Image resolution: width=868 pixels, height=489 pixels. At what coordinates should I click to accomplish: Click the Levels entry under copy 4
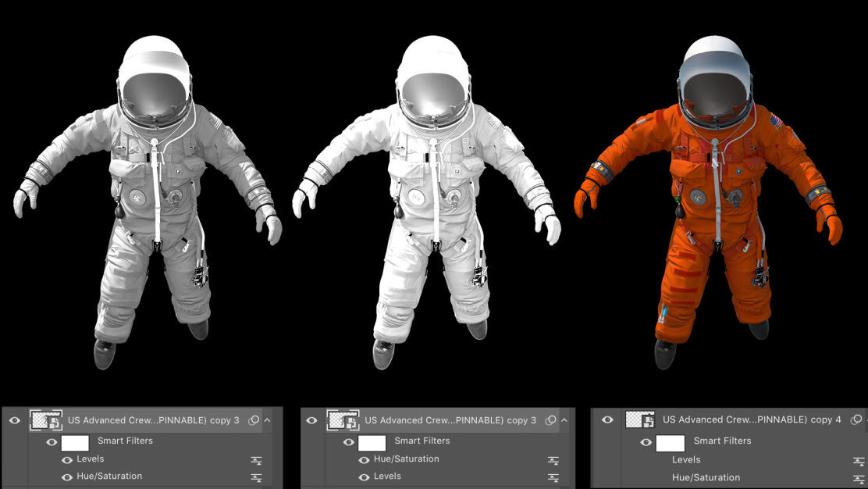click(686, 459)
